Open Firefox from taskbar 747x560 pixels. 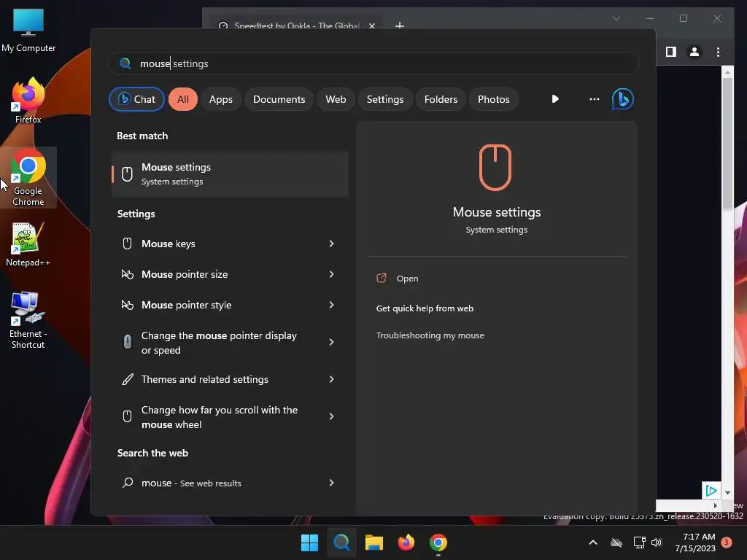(406, 542)
